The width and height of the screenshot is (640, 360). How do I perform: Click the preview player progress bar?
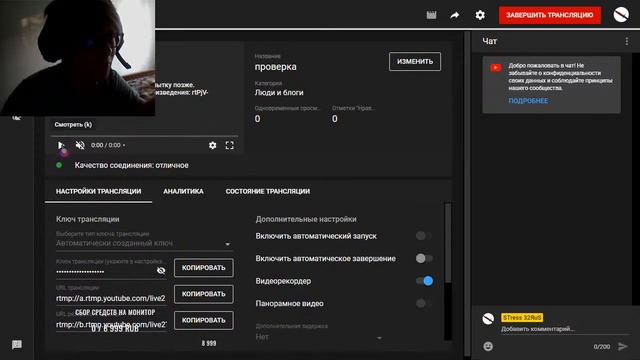point(144,136)
